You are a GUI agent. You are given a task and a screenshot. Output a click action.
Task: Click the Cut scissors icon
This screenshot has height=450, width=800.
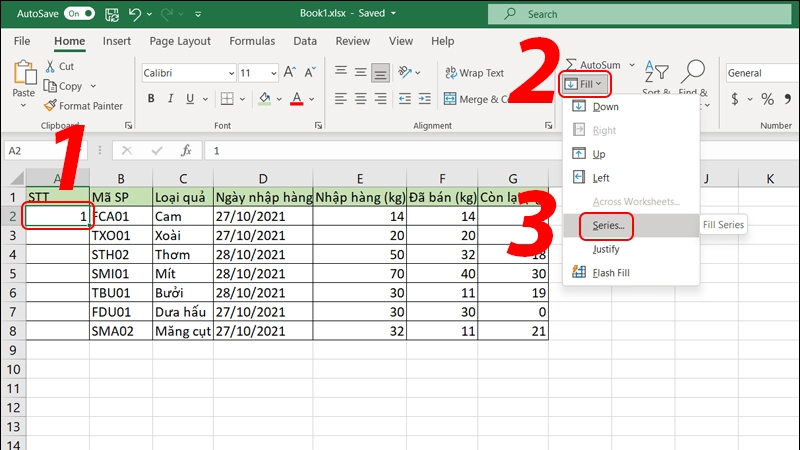(49, 66)
